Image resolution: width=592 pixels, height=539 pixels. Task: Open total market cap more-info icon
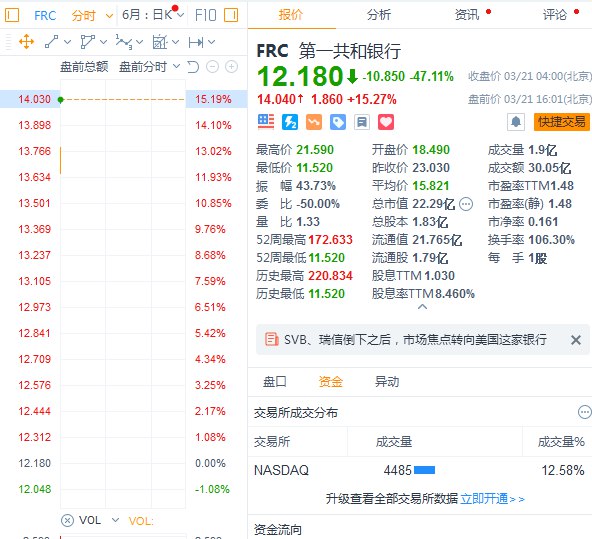(x=466, y=204)
